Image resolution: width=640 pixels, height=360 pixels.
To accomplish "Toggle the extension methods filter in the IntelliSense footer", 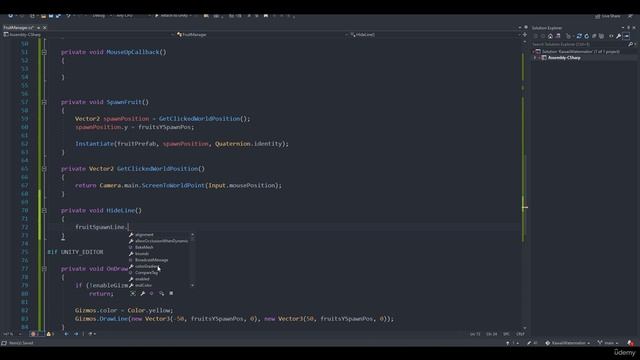I will (162, 293).
